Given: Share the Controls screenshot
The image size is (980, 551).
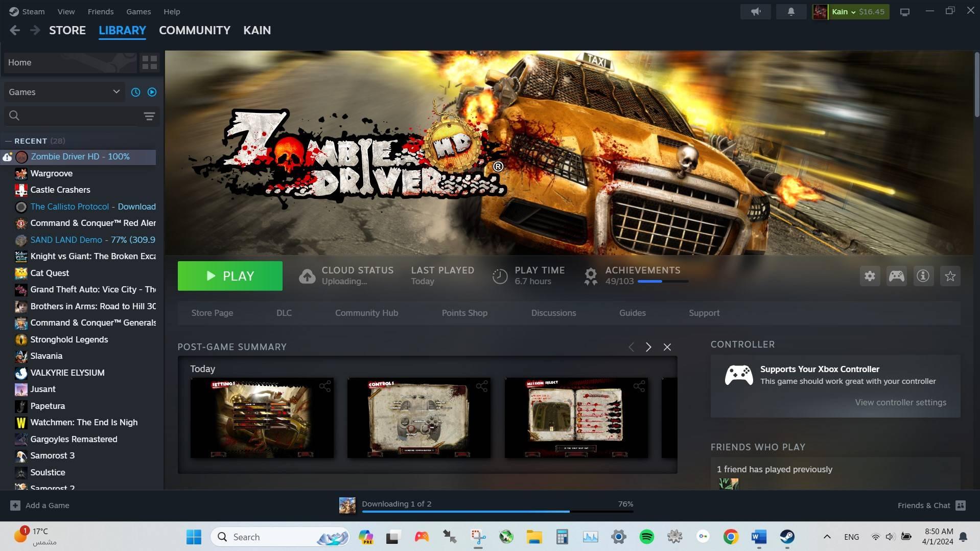Looking at the screenshot, I should (482, 386).
